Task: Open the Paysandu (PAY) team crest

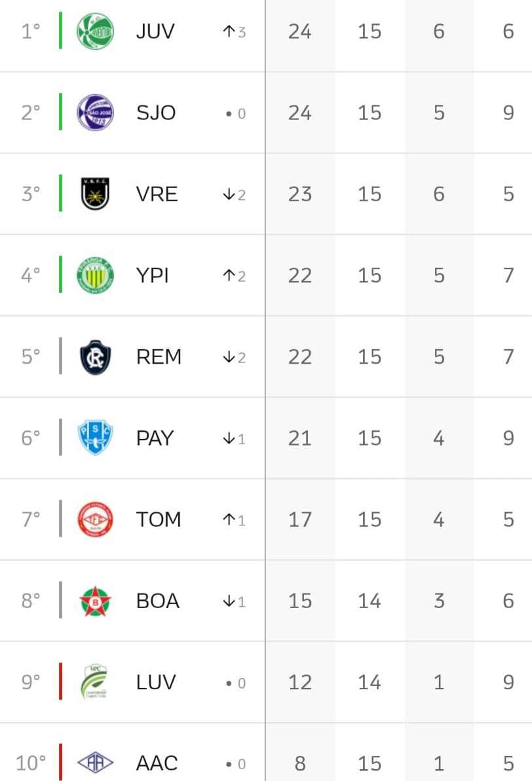Action: pyautogui.click(x=95, y=438)
